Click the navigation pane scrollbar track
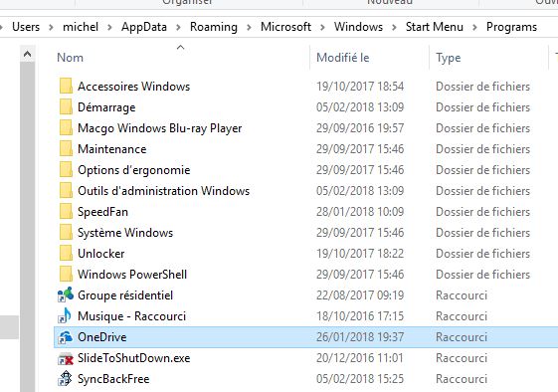Image resolution: width=558 pixels, height=392 pixels. pyautogui.click(x=28, y=227)
